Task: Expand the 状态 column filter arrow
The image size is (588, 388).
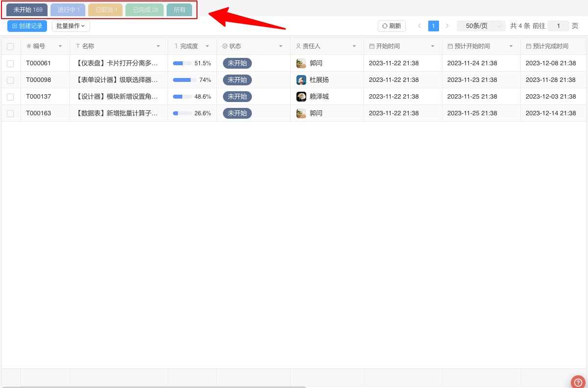Action: coord(281,46)
